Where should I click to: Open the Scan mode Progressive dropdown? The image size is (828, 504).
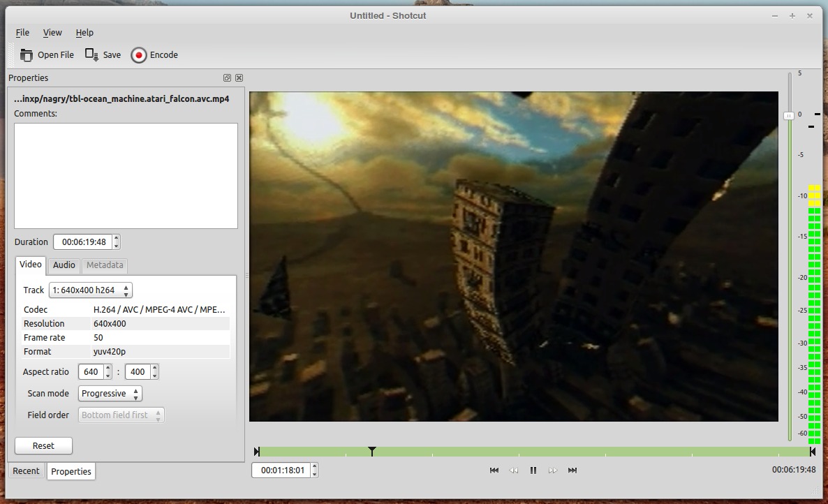pos(110,394)
